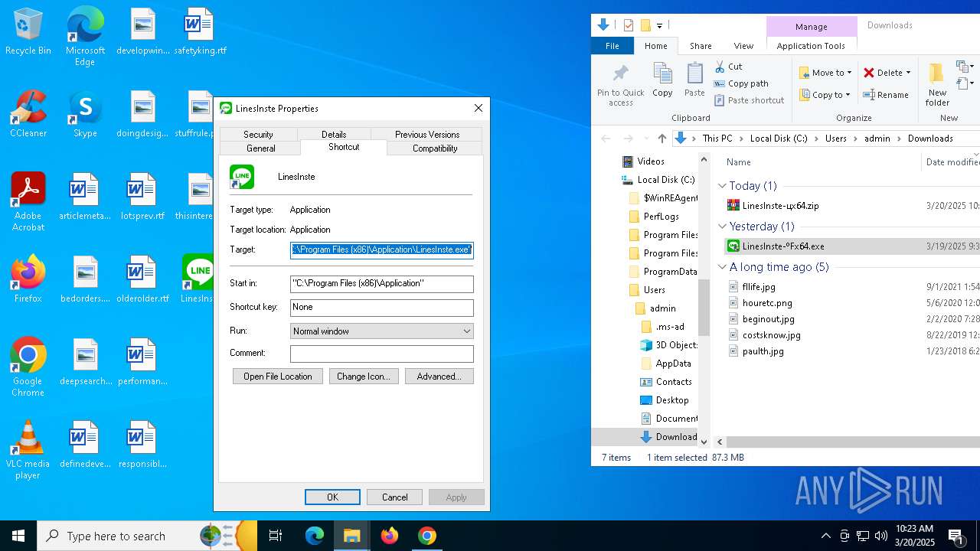Select Local Disk (C:) in navigation tree
Viewport: 980px width, 551px height.
tap(666, 180)
